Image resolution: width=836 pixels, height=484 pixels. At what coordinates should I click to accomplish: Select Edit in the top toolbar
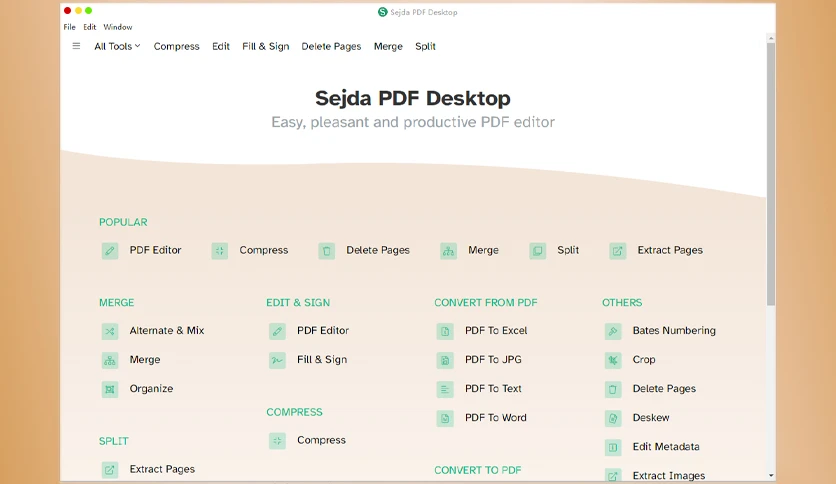pyautogui.click(x=221, y=46)
